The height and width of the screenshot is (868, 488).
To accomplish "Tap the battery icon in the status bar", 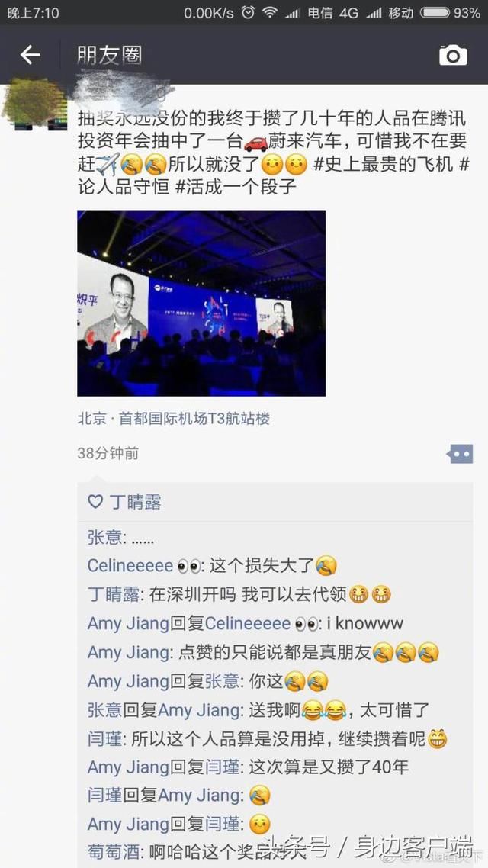I will click(435, 13).
